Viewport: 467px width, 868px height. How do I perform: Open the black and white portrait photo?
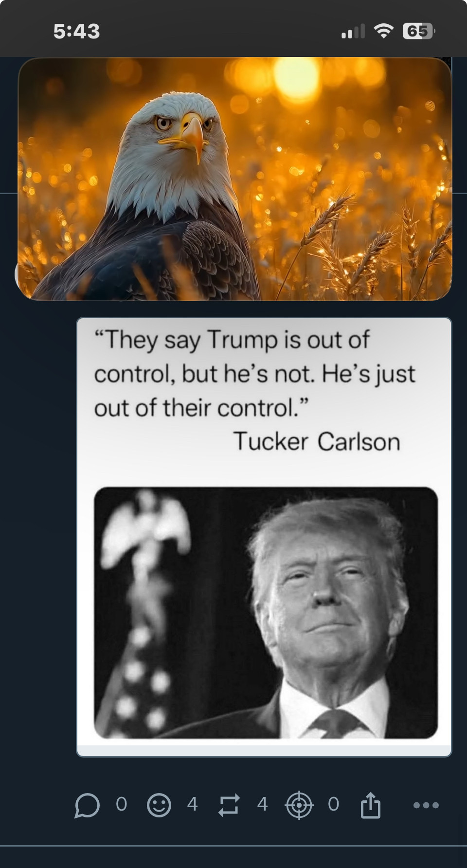click(266, 613)
